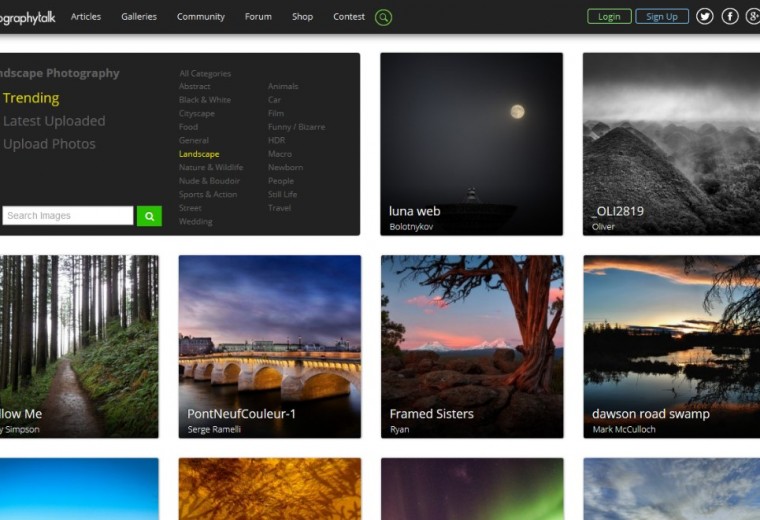Open the golden foliage thumbnail
This screenshot has width=760, height=520.
[270, 489]
